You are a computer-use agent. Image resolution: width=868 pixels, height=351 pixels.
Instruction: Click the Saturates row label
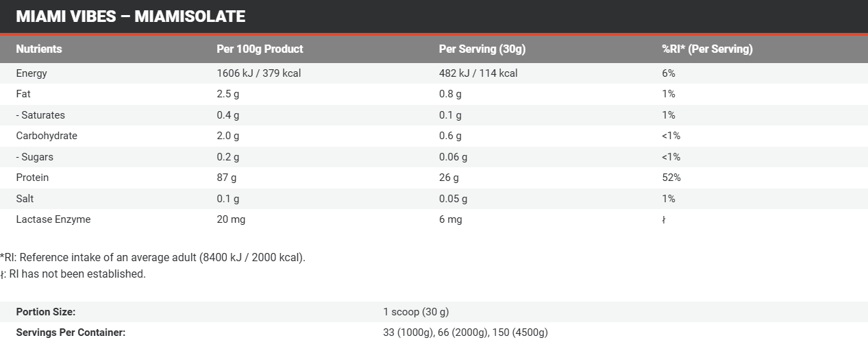pyautogui.click(x=40, y=115)
